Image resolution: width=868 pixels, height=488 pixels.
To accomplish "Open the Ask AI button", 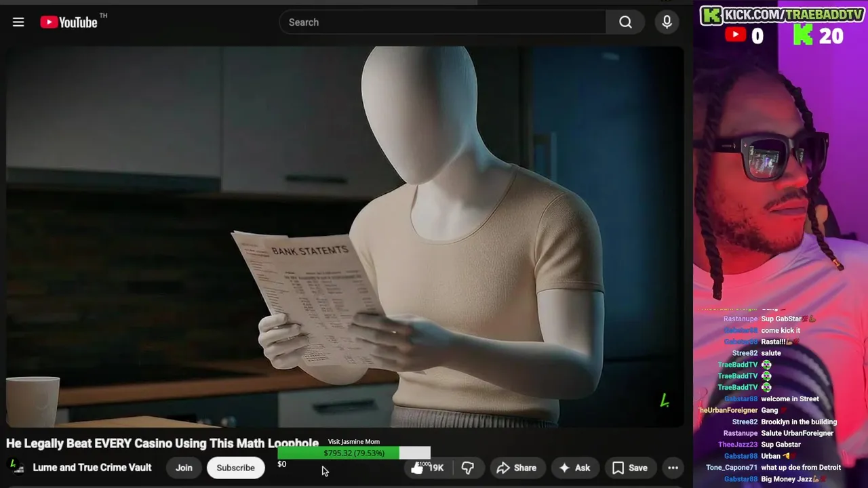I will pos(574,468).
